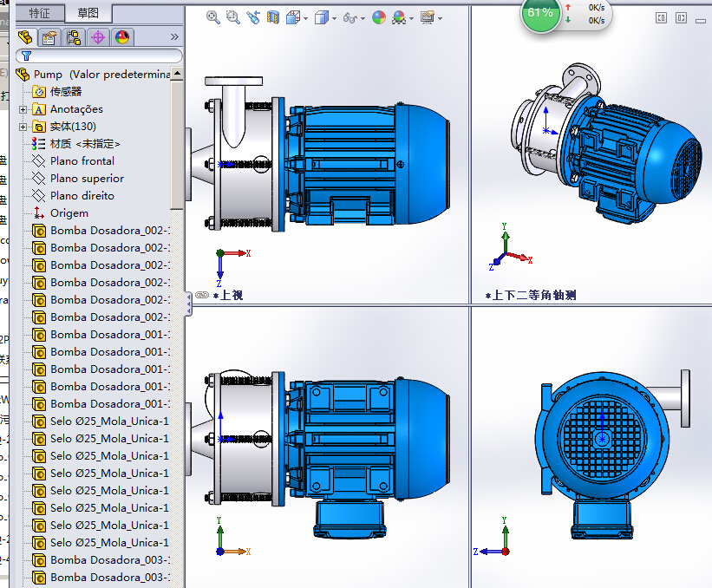The height and width of the screenshot is (588, 712).
Task: Click inside the feature tree filter field
Action: coord(100,56)
